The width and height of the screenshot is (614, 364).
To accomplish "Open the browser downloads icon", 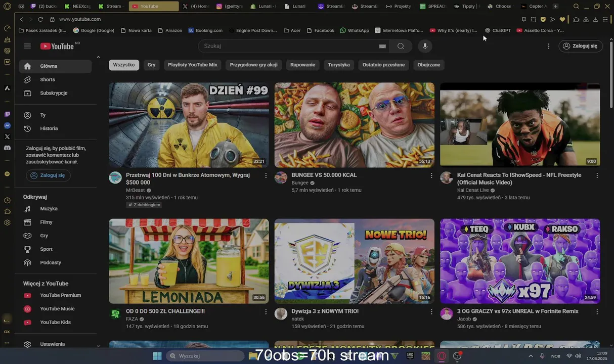I will (595, 19).
